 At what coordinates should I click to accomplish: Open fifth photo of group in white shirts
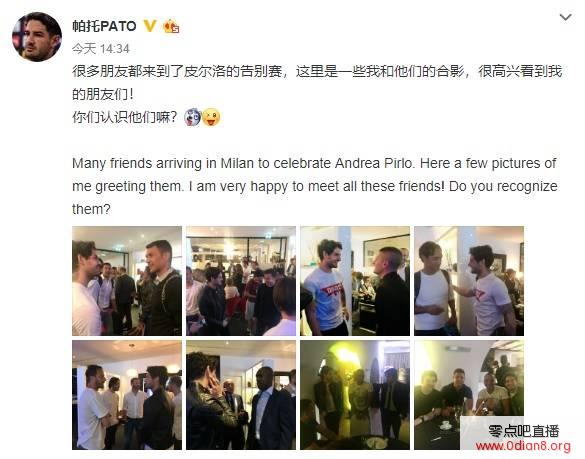[x=127, y=395]
